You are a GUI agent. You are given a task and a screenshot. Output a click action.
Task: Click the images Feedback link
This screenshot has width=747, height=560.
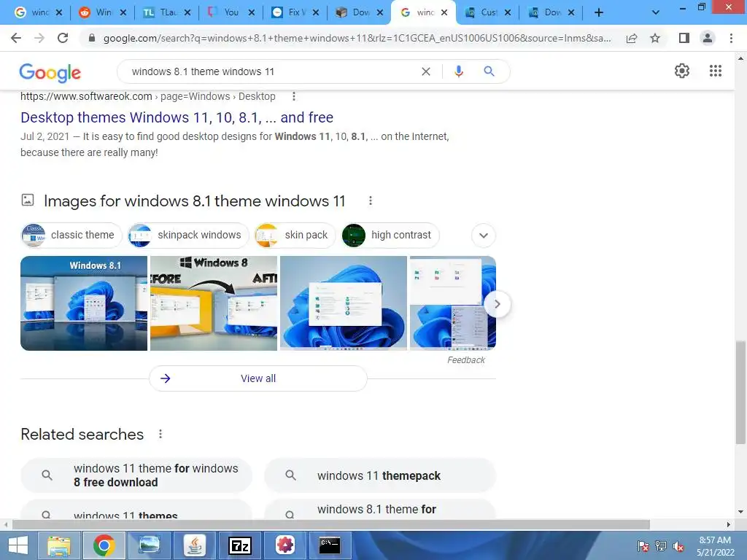pyautogui.click(x=466, y=360)
